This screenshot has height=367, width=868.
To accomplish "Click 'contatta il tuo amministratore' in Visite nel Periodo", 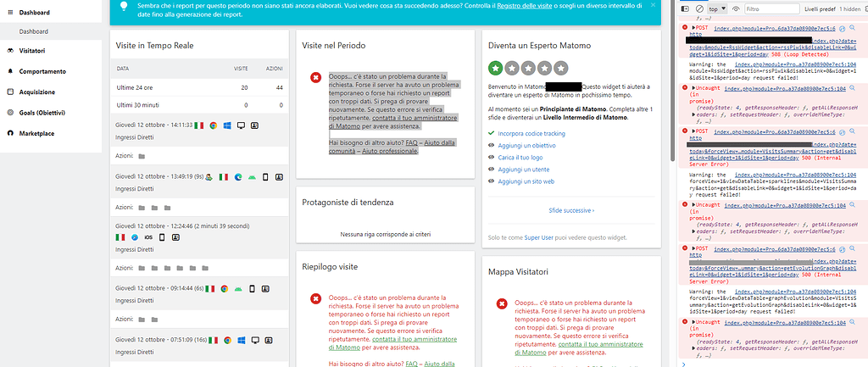I will click(414, 118).
